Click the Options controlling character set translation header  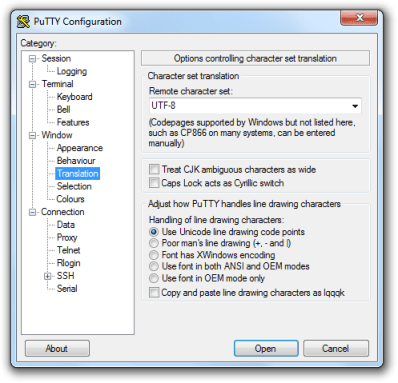255,59
